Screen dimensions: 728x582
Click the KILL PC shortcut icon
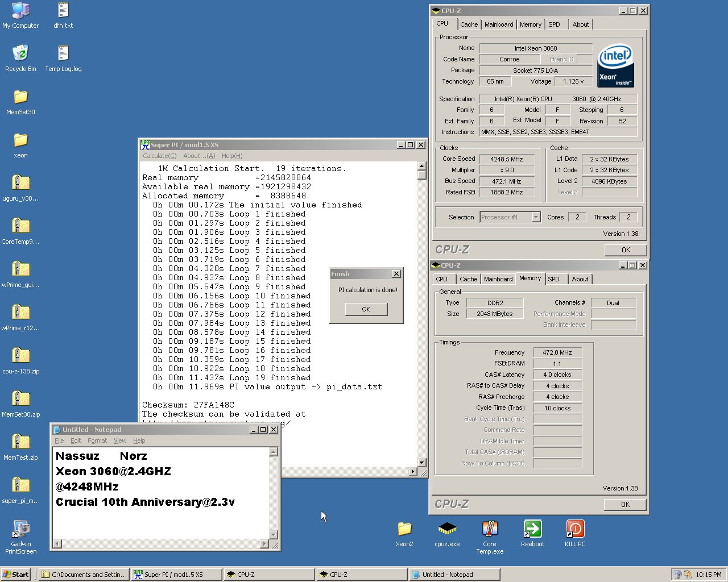[575, 534]
